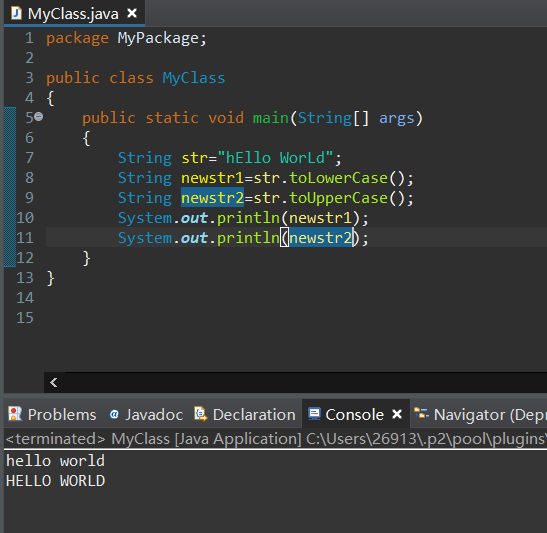Click the Problems view icon
The width and height of the screenshot is (547, 533).
tap(15, 414)
